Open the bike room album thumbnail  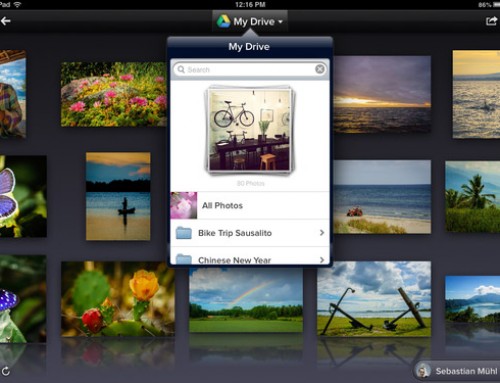click(x=250, y=130)
